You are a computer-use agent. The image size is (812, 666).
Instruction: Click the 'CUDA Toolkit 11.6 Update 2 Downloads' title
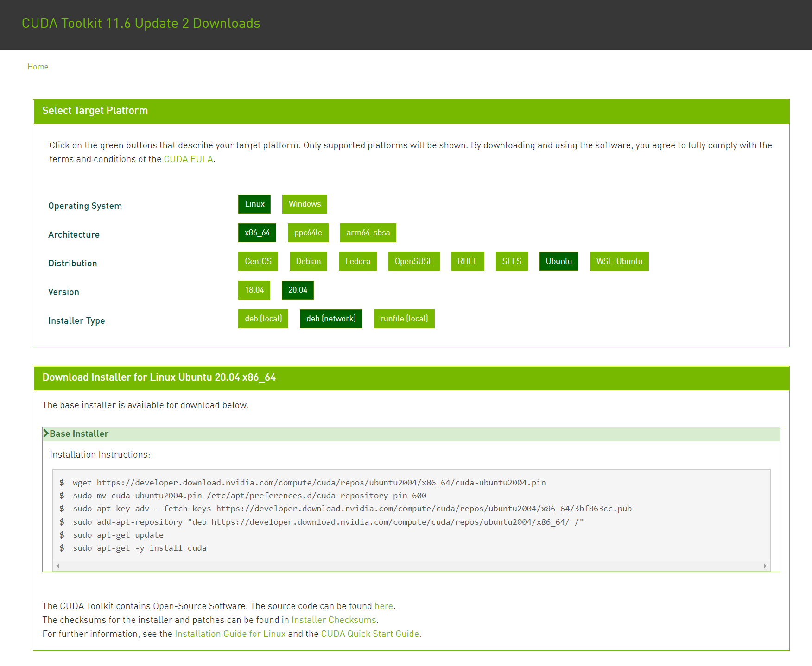[141, 23]
